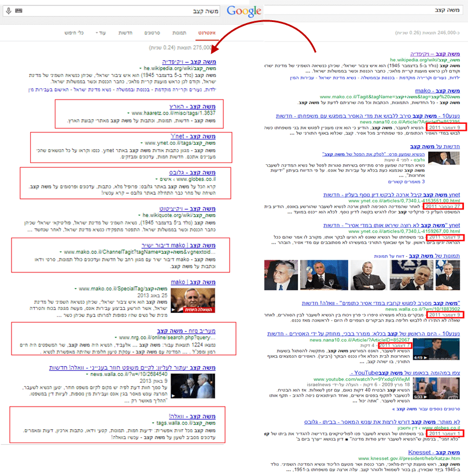This screenshot has height=476, width=468.
Task: Play the 5:33 YouTube video thumbnail
Action: [x=436, y=388]
